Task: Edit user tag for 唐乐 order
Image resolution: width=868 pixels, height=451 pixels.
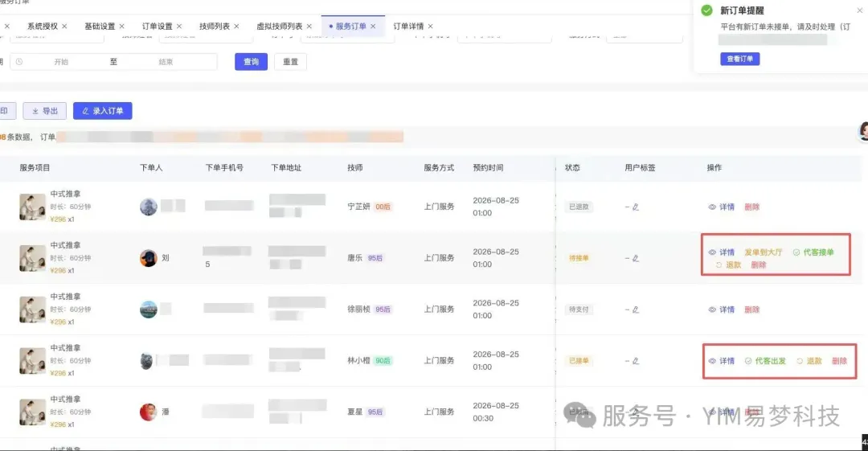Action: click(636, 258)
